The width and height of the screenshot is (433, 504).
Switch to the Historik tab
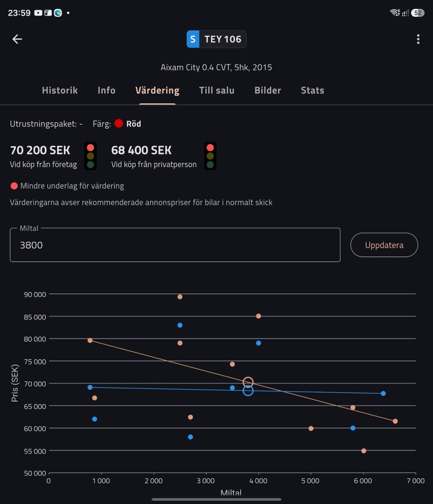pyautogui.click(x=60, y=90)
